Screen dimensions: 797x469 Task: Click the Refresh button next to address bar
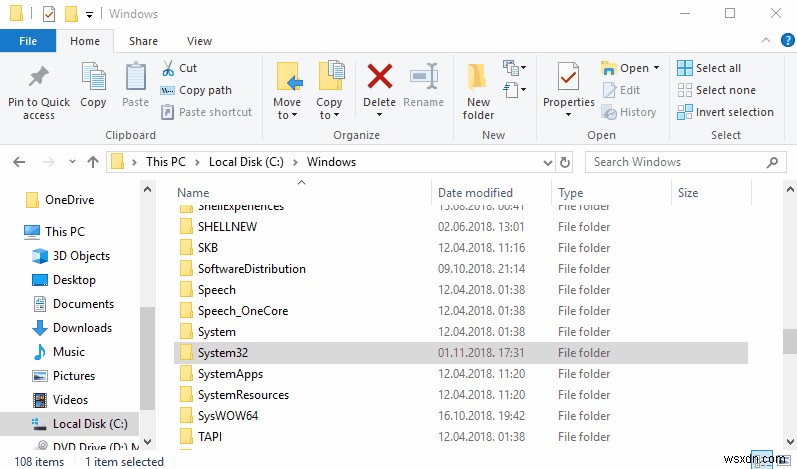pos(564,162)
